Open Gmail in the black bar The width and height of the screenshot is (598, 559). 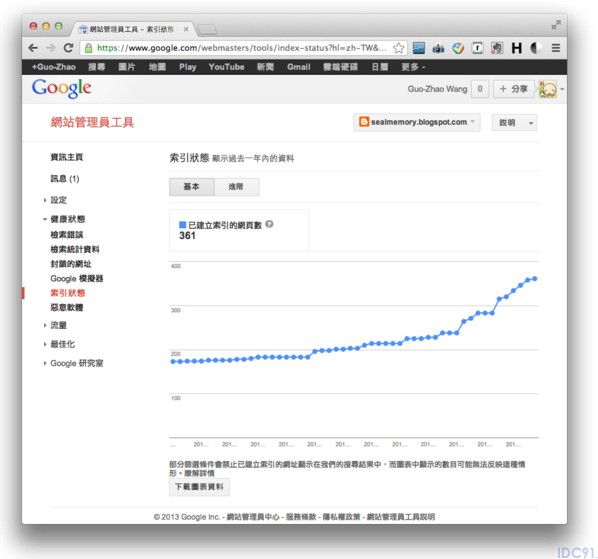(x=299, y=67)
